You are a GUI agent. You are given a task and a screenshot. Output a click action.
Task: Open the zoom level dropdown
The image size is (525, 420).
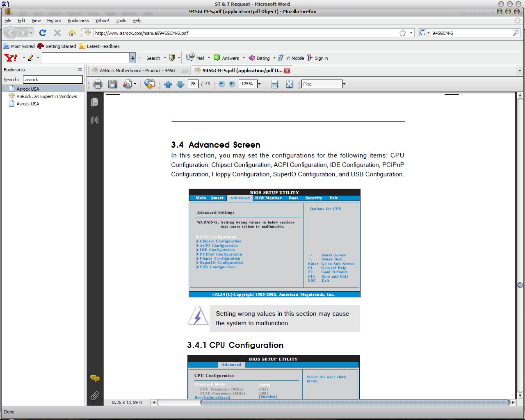pos(260,84)
